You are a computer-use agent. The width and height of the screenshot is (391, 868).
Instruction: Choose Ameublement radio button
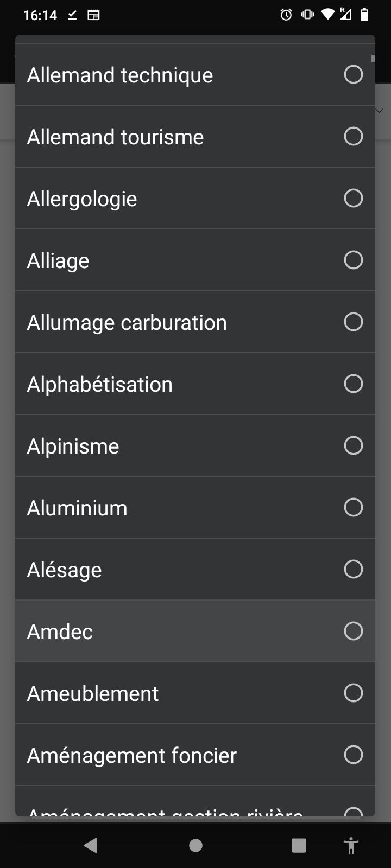coord(353,693)
